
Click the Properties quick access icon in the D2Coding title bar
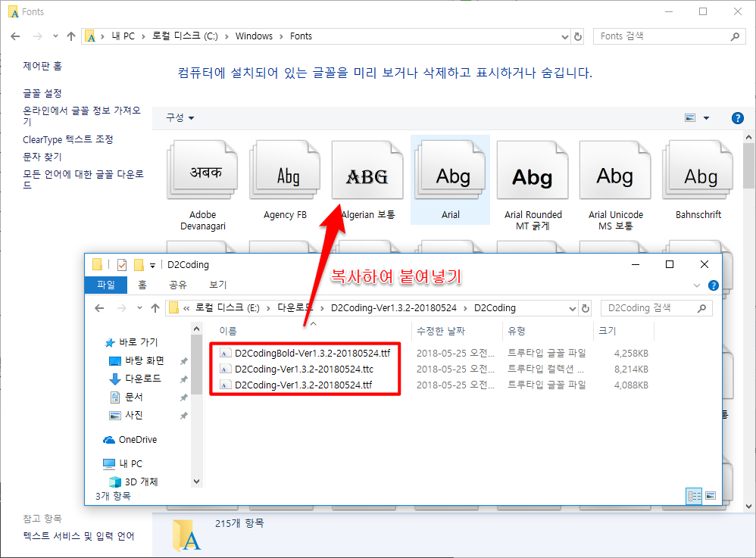122,264
